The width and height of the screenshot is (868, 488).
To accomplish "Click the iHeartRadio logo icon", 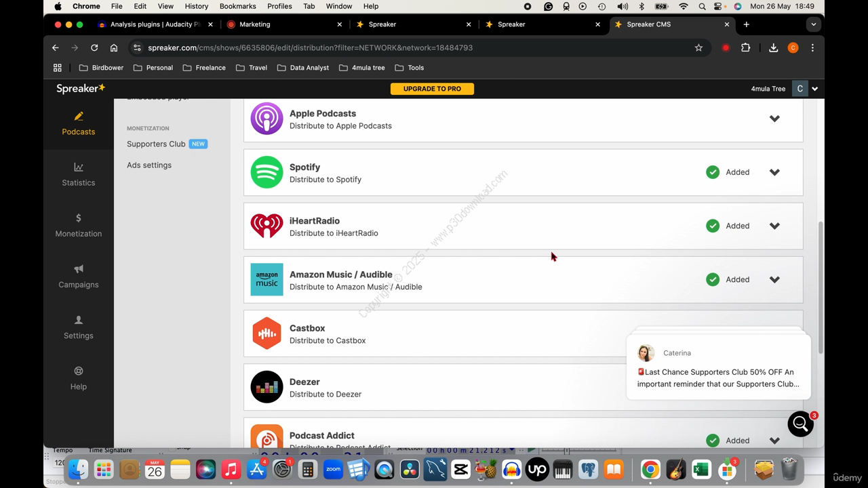I will (267, 226).
